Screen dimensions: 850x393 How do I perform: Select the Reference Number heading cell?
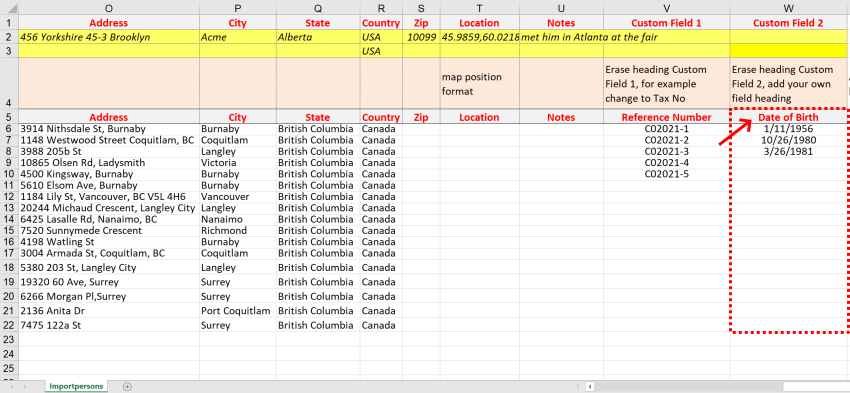[666, 118]
